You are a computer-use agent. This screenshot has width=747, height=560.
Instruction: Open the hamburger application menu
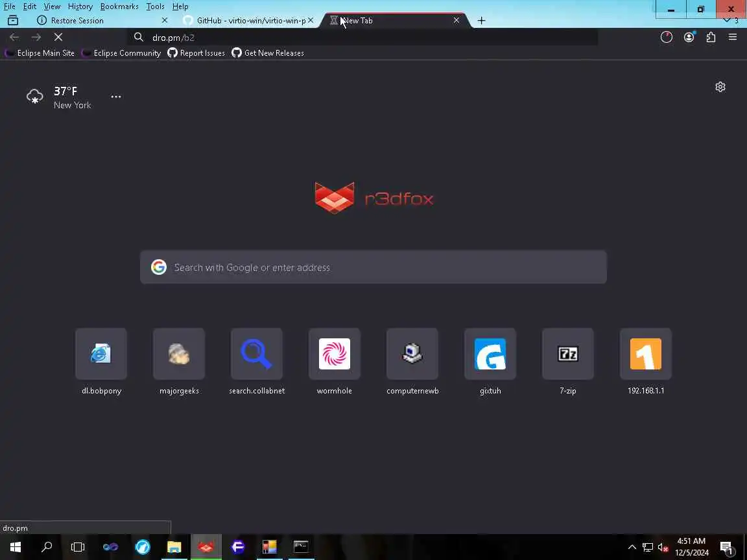[x=733, y=37]
